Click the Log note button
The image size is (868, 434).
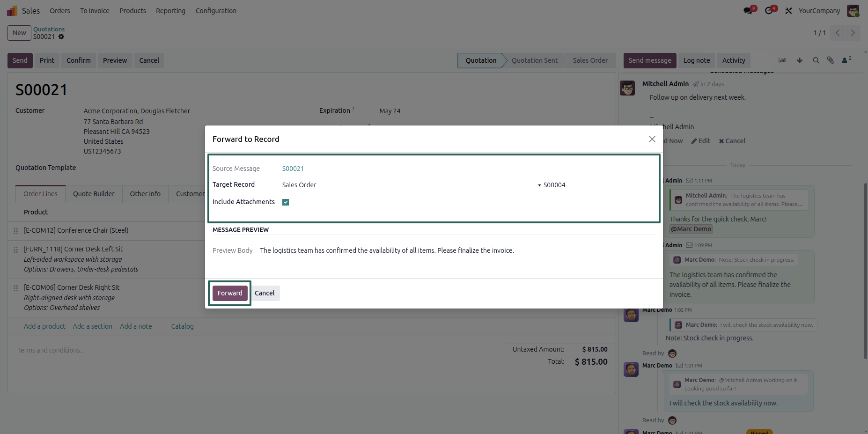coord(697,60)
